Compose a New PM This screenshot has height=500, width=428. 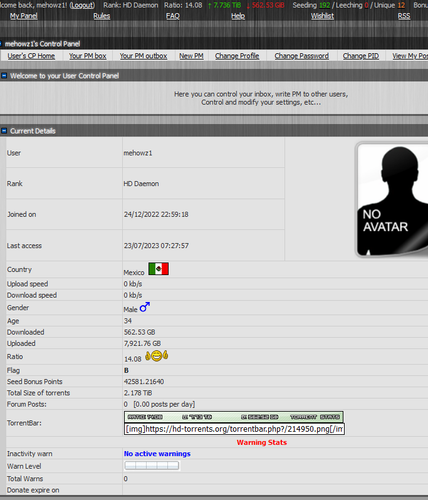coord(191,56)
